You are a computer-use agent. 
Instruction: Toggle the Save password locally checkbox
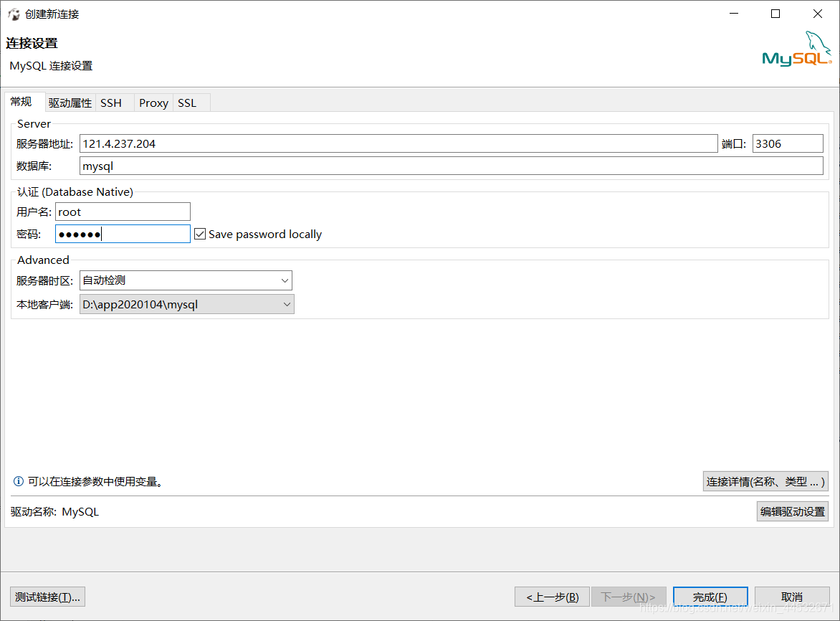[x=200, y=234]
